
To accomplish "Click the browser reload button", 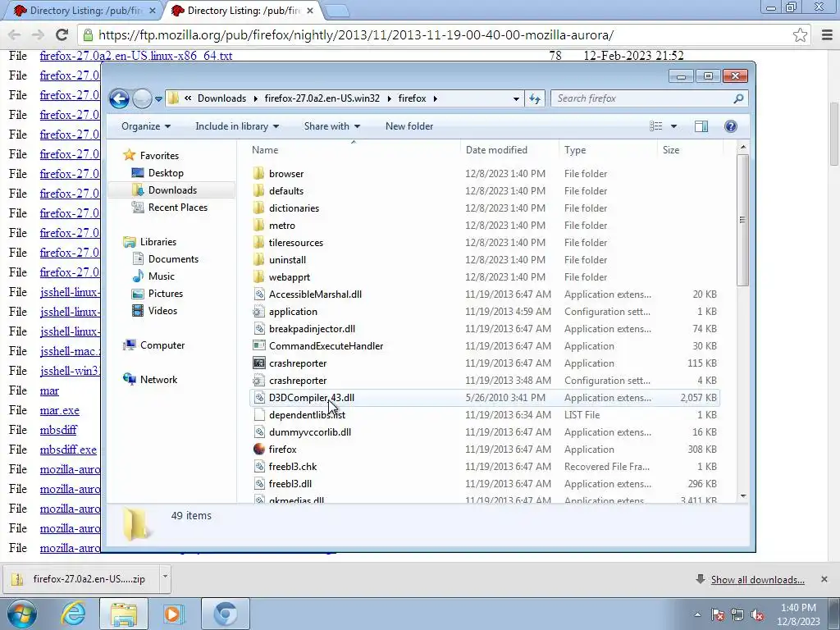I will click(x=62, y=34).
